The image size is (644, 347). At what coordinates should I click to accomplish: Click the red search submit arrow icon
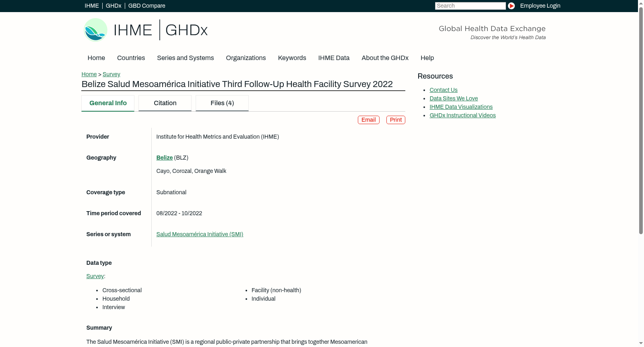tap(511, 6)
